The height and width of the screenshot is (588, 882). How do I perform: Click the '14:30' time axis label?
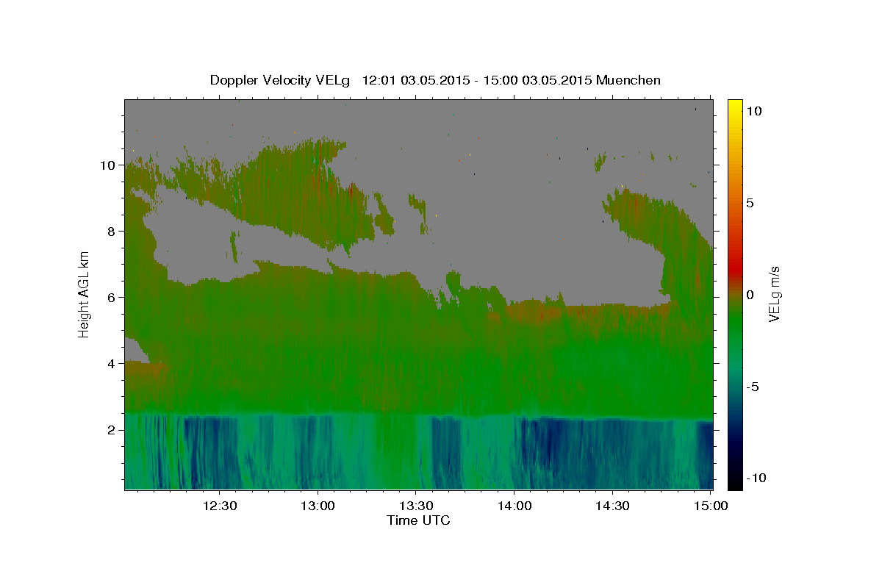pos(612,506)
